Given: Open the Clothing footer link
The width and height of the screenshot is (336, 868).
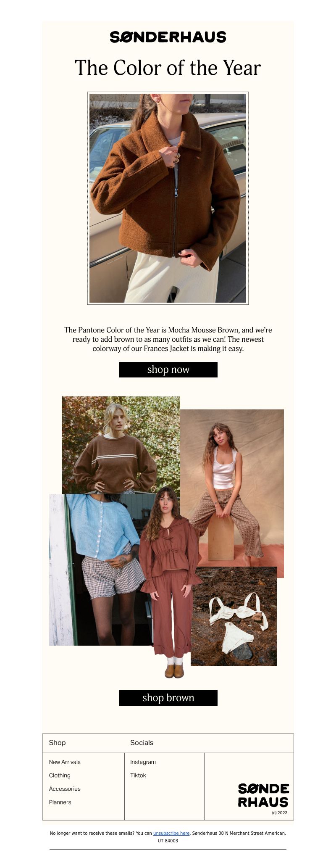Looking at the screenshot, I should click(60, 776).
